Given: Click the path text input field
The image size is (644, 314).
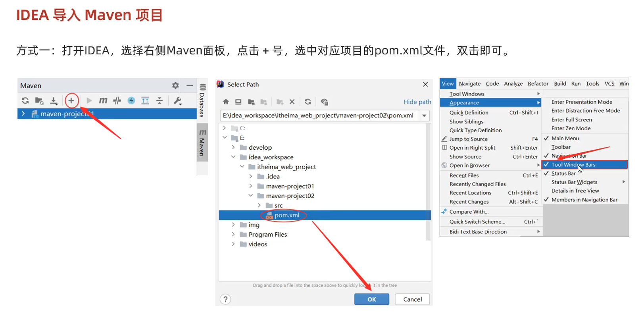Looking at the screenshot, I should 318,116.
